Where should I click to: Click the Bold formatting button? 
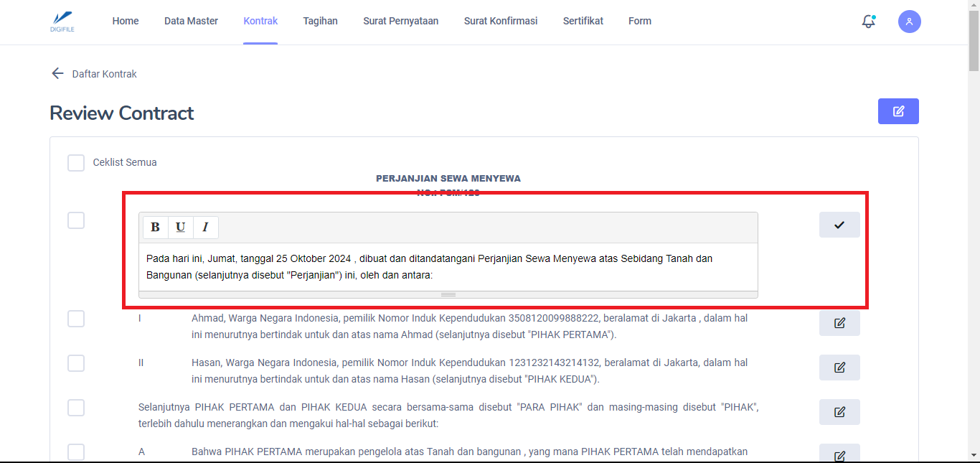click(156, 228)
